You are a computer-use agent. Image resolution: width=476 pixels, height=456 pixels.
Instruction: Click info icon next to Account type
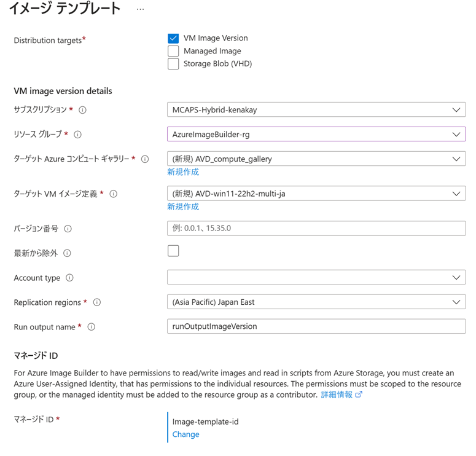click(69, 278)
